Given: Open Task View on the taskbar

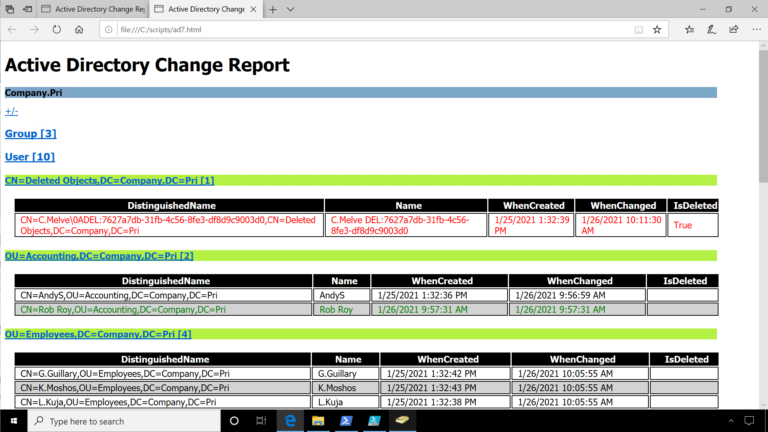Looking at the screenshot, I should [261, 421].
